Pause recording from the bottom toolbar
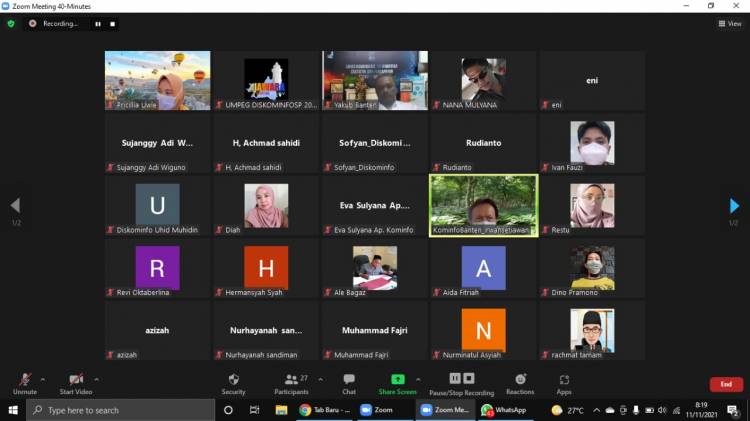 [x=455, y=378]
